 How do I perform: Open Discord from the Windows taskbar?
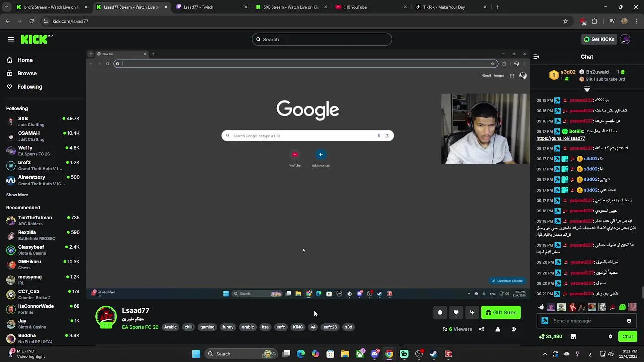[375, 354]
